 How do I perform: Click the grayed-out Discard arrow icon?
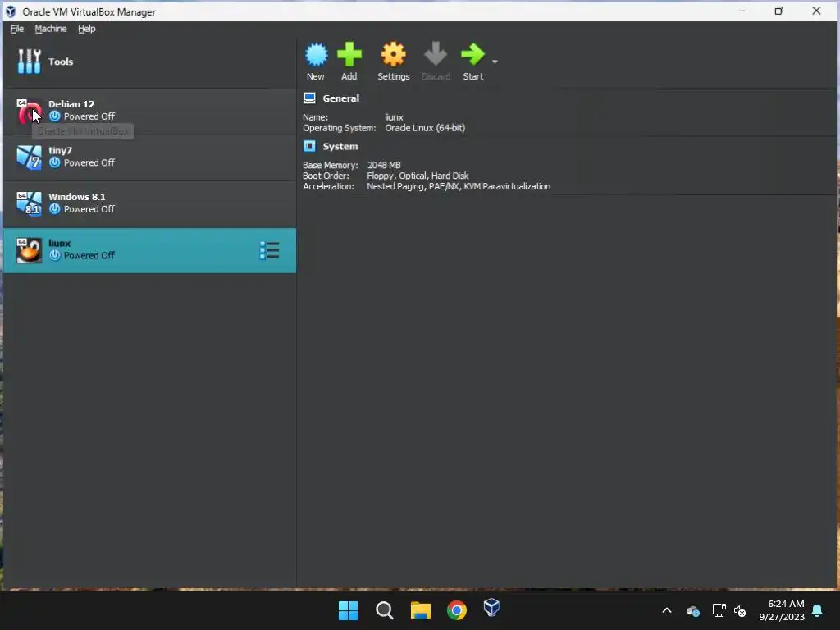click(x=436, y=54)
